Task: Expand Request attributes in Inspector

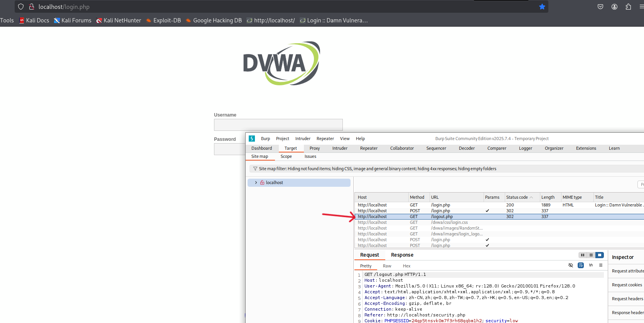Action: coord(627,271)
